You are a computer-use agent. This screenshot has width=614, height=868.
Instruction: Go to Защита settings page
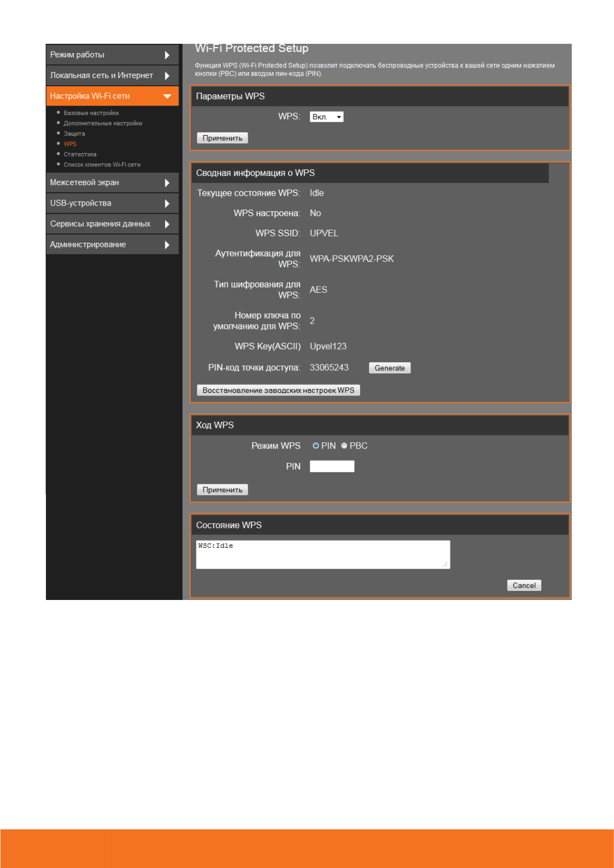[x=74, y=133]
